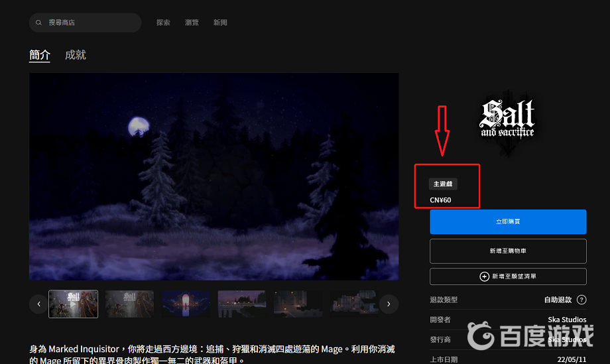
Task: Open the 瀏覽 store menu
Action: pos(192,23)
